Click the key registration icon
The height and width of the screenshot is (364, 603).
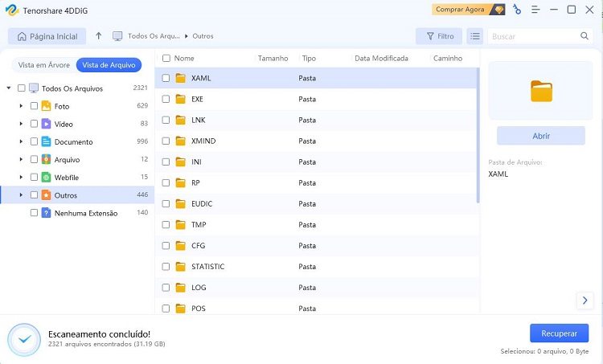(516, 10)
